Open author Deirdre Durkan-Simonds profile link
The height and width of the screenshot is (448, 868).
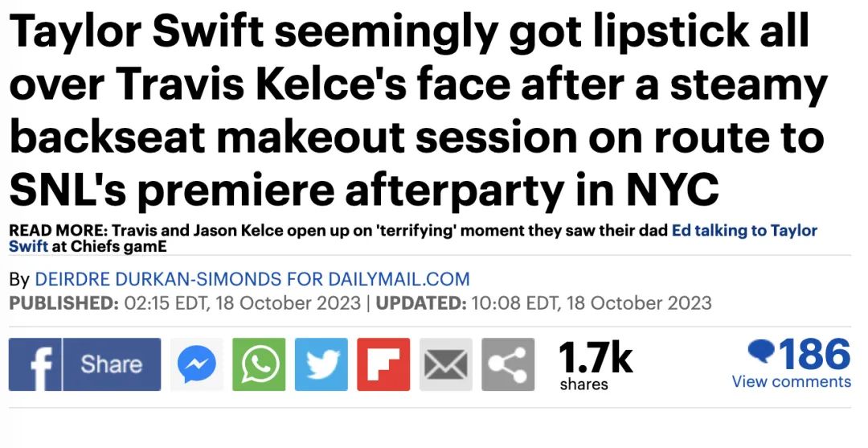pos(252,278)
